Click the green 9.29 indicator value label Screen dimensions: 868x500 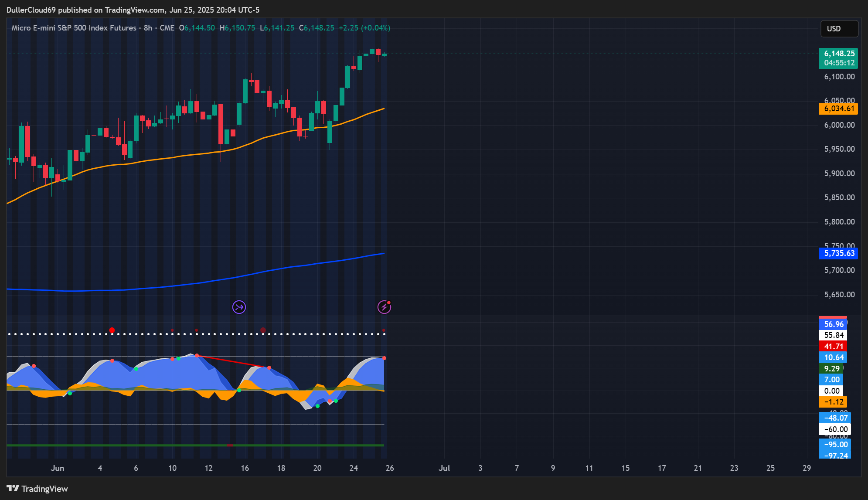point(831,369)
